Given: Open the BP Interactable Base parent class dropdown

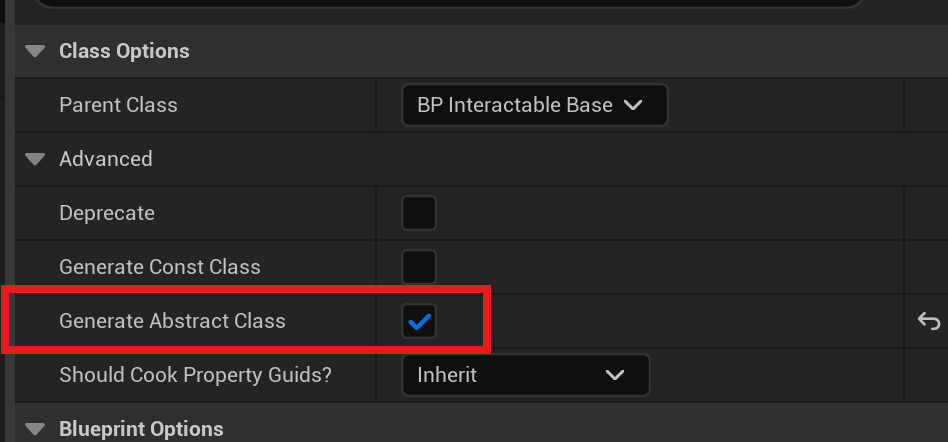Looking at the screenshot, I should pos(534,105).
